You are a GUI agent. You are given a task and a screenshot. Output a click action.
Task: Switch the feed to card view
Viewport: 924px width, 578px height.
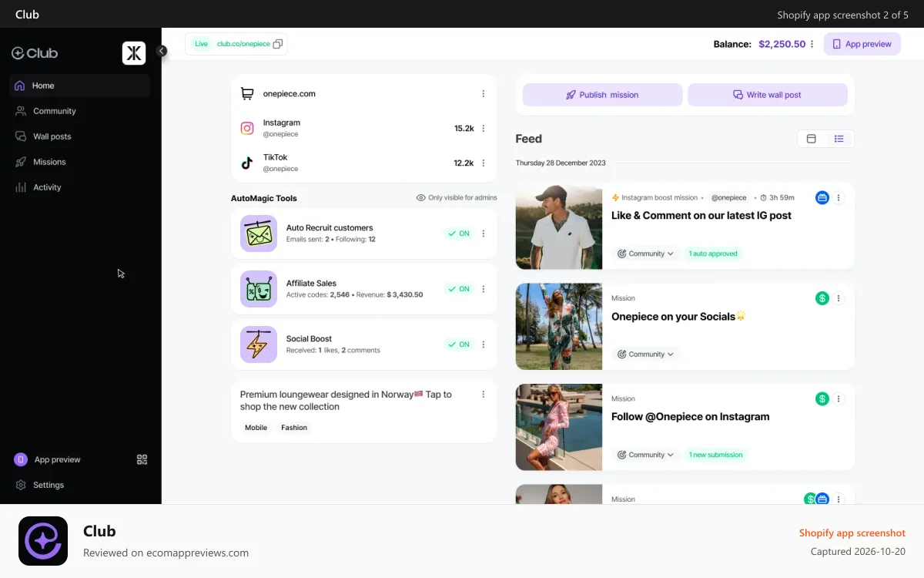coord(811,139)
